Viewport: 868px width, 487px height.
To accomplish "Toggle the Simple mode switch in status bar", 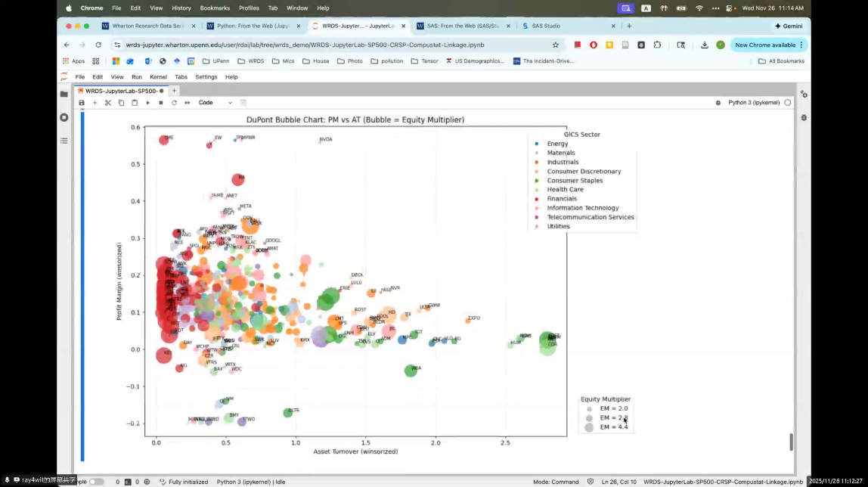I will 97,482.
